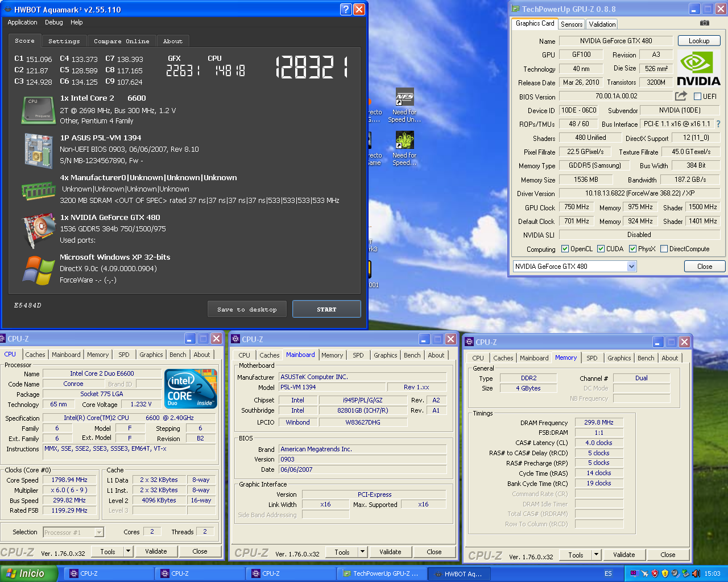This screenshot has height=582, width=728.
Task: Switch to Sensors tab in GPU-Z
Action: (x=572, y=24)
